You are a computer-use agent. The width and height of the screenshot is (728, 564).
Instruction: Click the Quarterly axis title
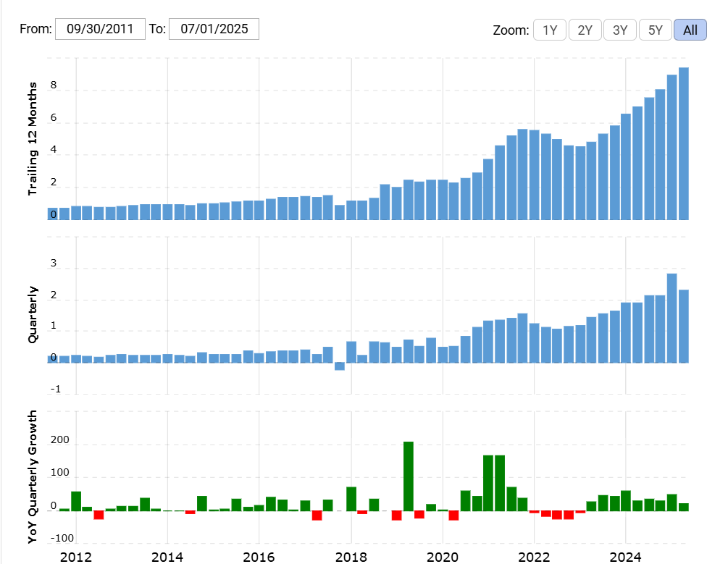33,313
